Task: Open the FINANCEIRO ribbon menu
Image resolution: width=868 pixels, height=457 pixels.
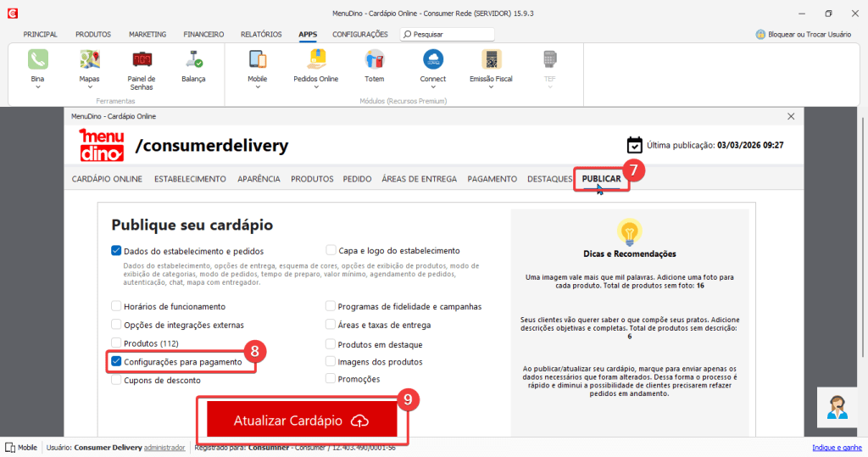Action: 203,35
